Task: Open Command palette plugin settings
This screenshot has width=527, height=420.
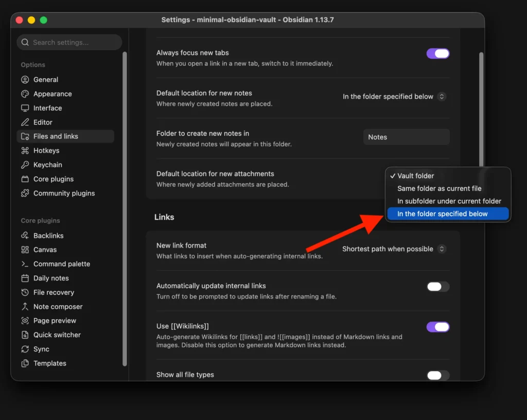Action: [x=65, y=264]
